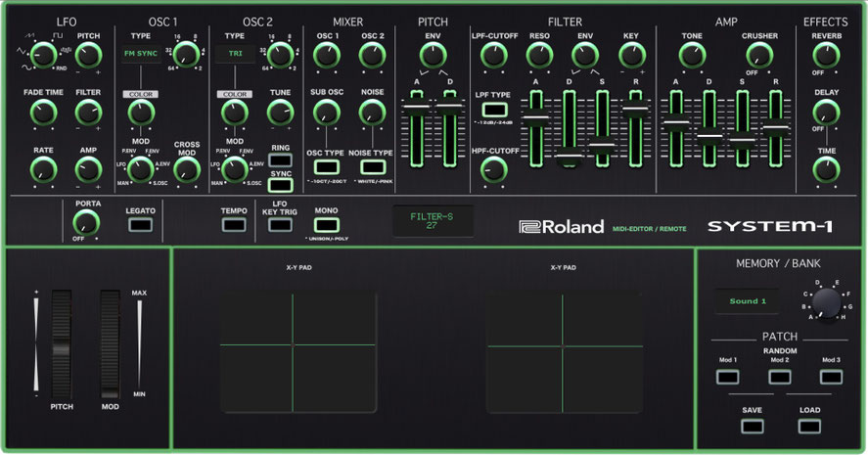The height and width of the screenshot is (455, 868).
Task: Click the PITCH bend wheel
Action: (62, 343)
